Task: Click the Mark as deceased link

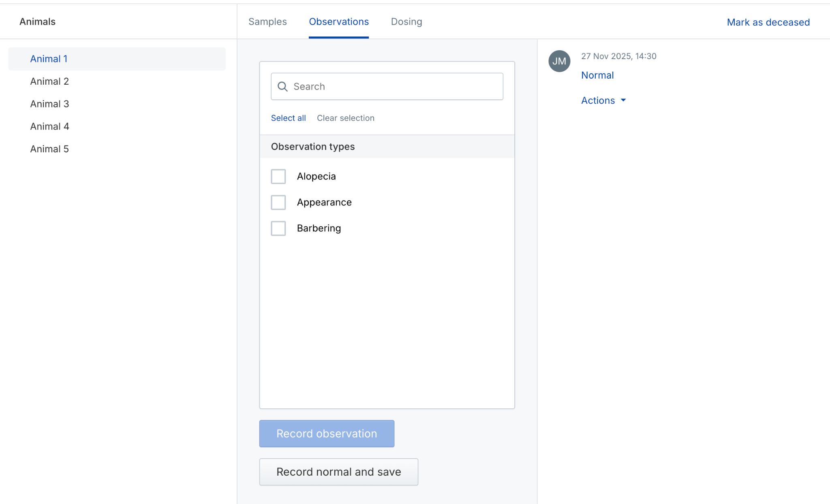Action: pyautogui.click(x=768, y=22)
